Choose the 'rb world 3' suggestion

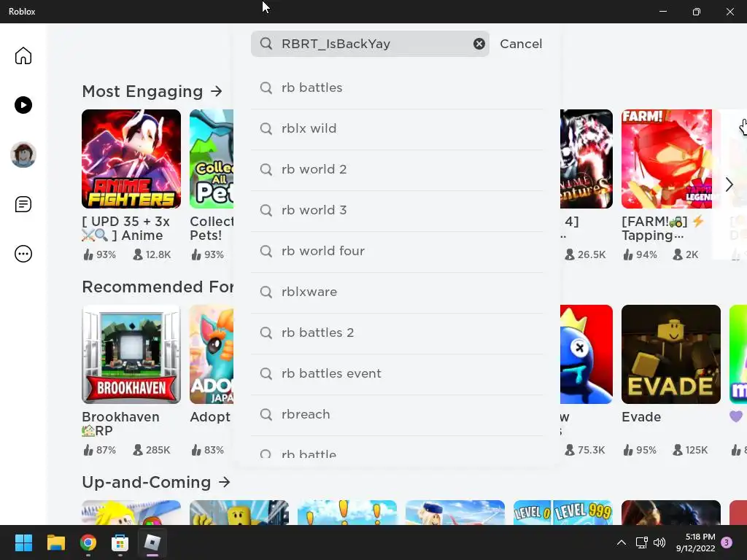pyautogui.click(x=397, y=210)
